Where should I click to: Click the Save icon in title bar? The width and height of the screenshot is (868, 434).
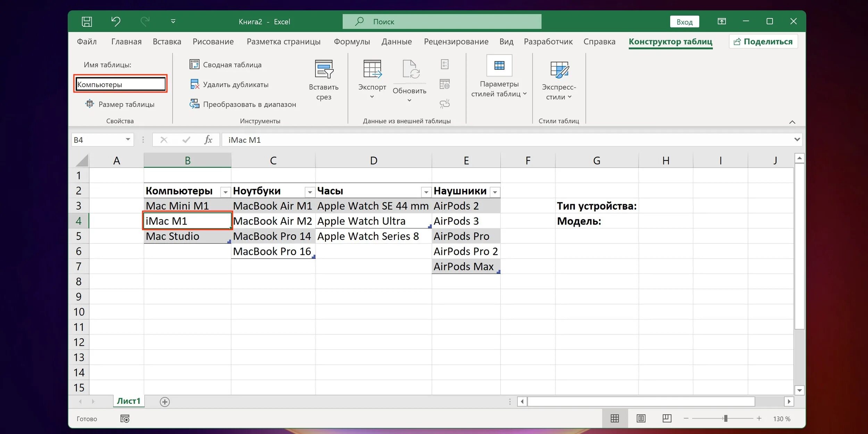point(87,22)
